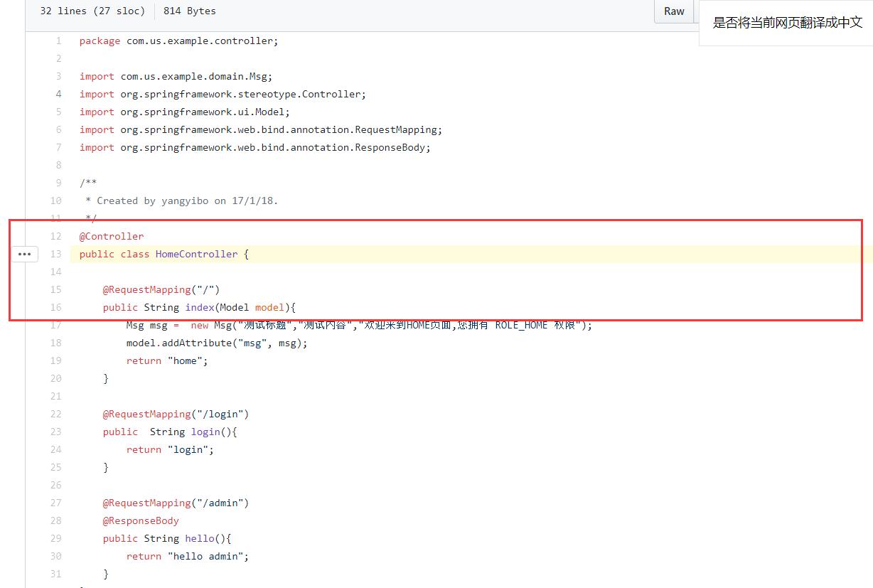Open the line 13 ellipsis actions menu

pos(24,254)
